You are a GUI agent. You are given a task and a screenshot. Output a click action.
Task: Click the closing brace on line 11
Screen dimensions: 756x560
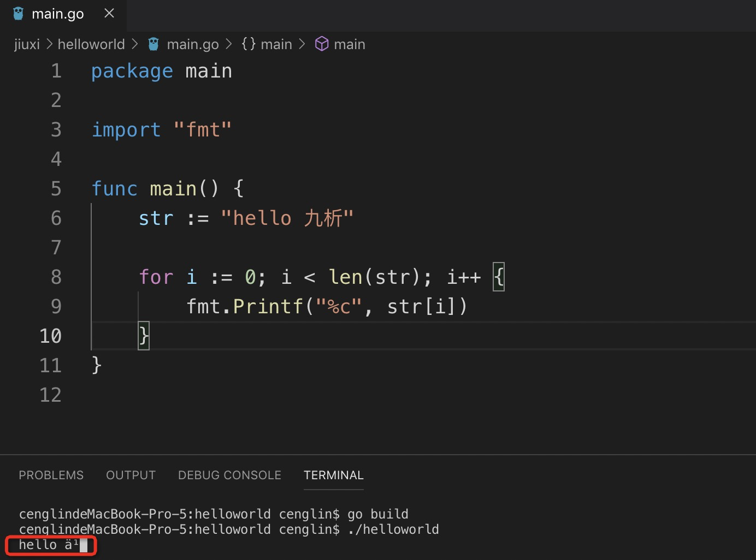tap(97, 365)
